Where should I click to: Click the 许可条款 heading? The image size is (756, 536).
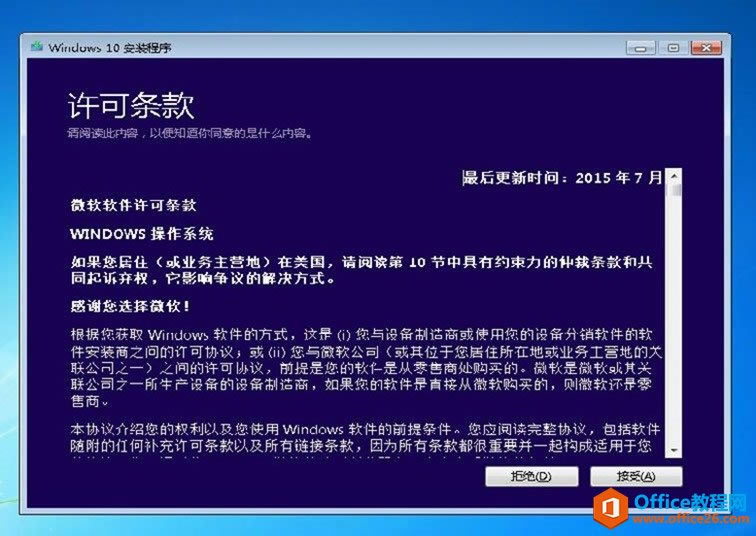click(131, 105)
